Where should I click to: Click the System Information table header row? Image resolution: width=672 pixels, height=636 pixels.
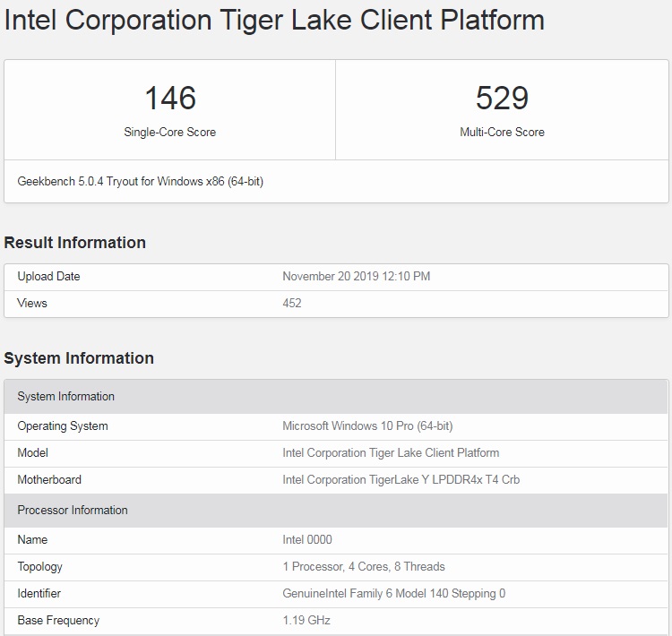336,397
